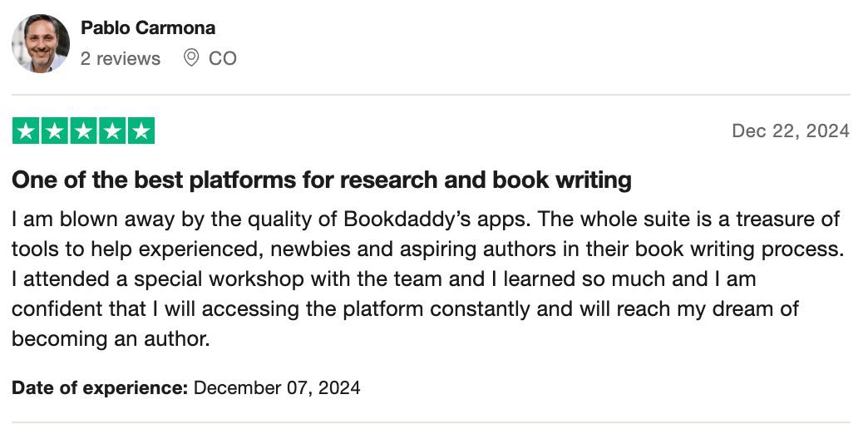Screen dimensions: 868x424
Task: Click the second green rating star
Action: (x=55, y=131)
